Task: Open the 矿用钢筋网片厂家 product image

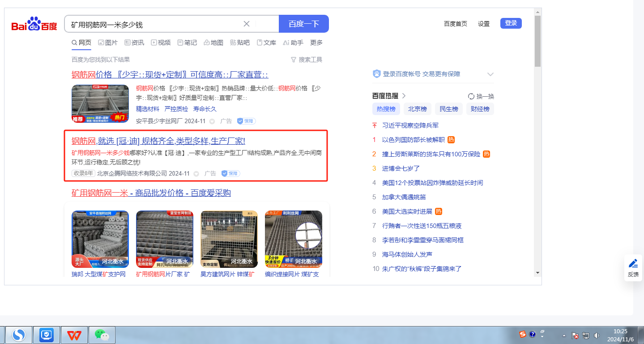Action: point(165,239)
